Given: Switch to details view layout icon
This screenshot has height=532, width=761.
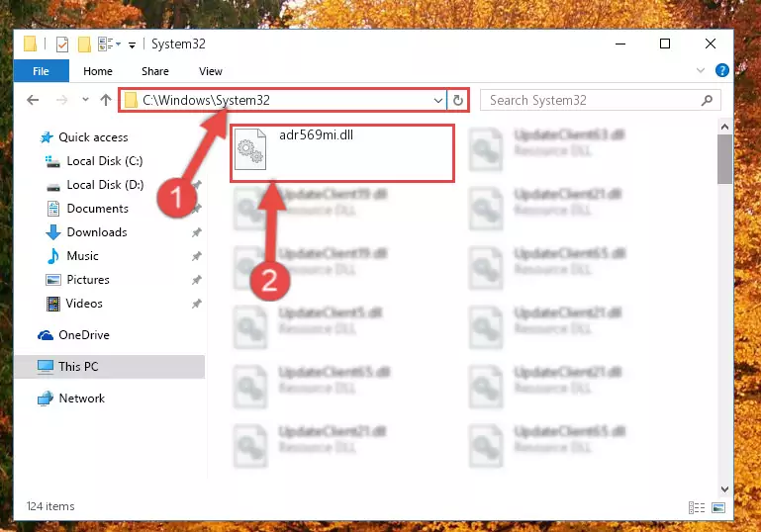Looking at the screenshot, I should 697,507.
